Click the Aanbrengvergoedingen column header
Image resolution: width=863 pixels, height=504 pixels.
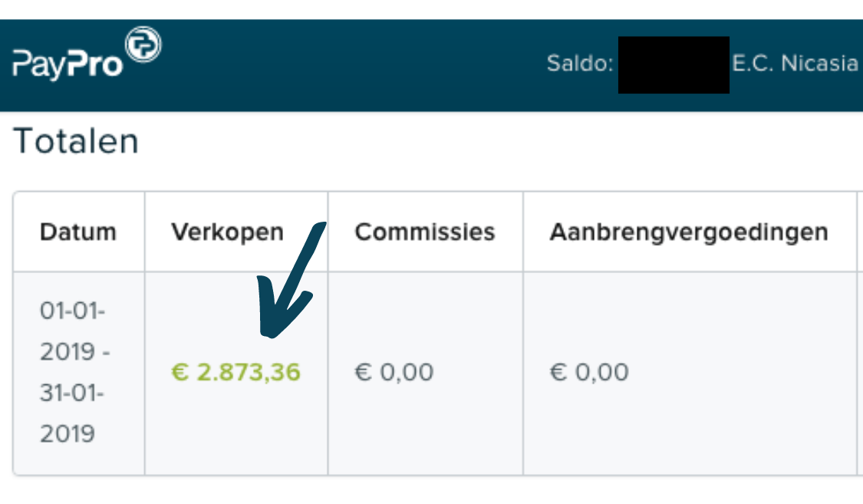[x=689, y=232]
